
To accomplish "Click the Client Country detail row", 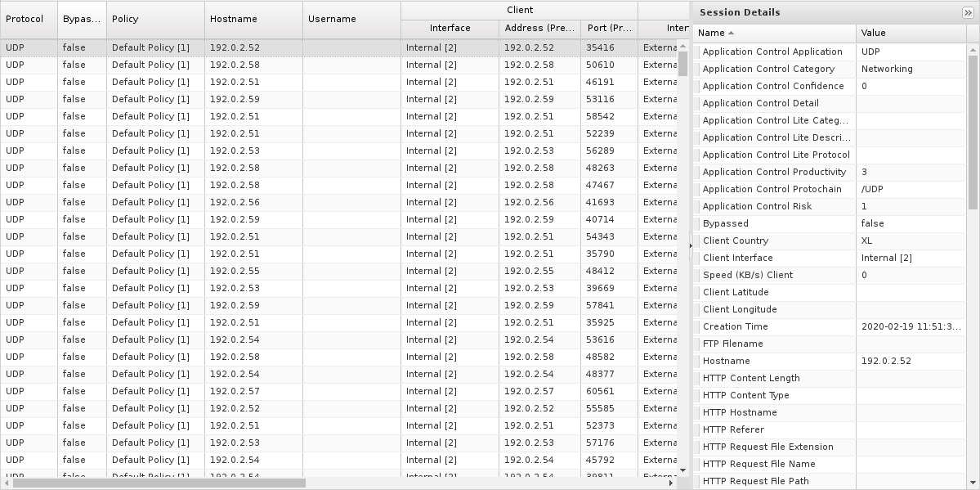I will pos(830,241).
